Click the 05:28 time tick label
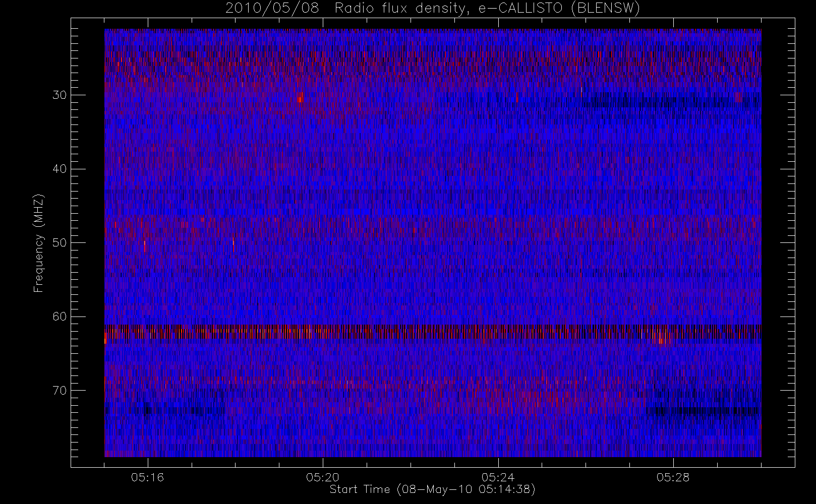The width and height of the screenshot is (816, 504). click(x=673, y=477)
